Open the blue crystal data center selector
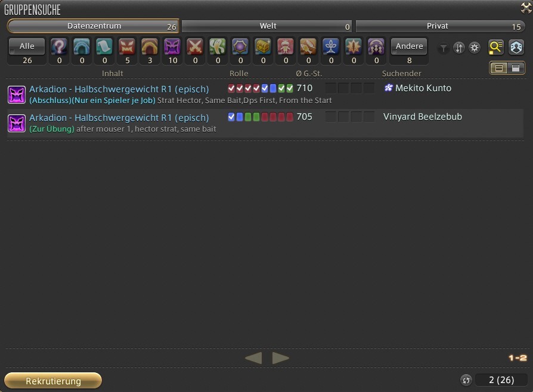Screen dimensions: 533x392 point(516,48)
